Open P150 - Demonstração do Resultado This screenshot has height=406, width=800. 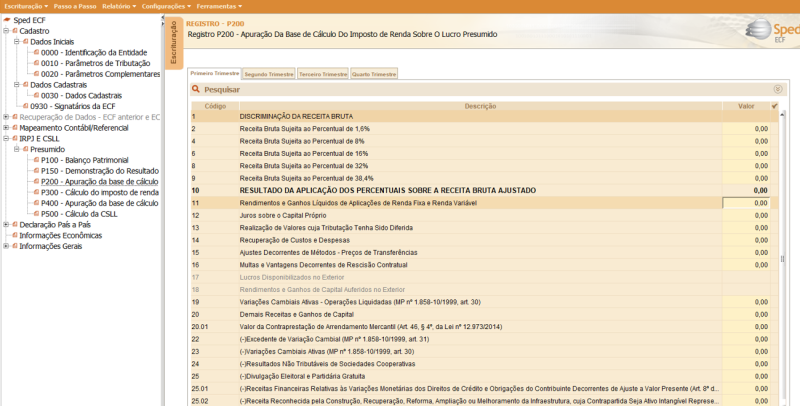100,171
